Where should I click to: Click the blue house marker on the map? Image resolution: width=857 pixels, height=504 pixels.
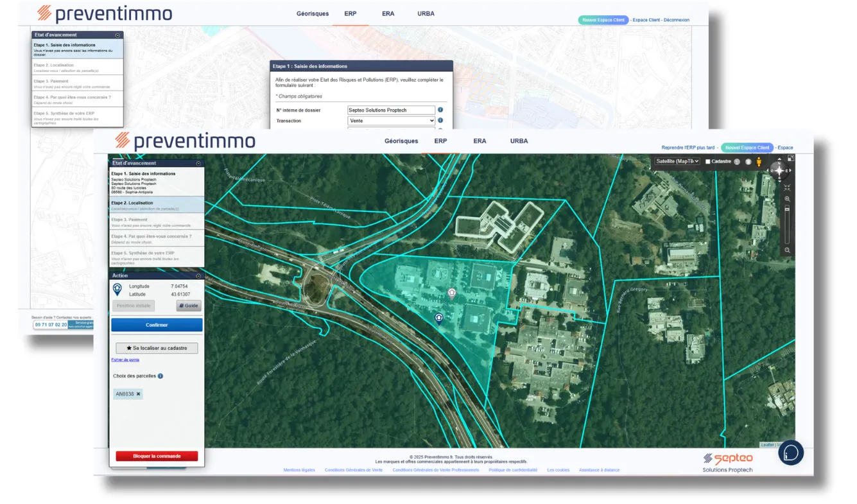click(439, 318)
